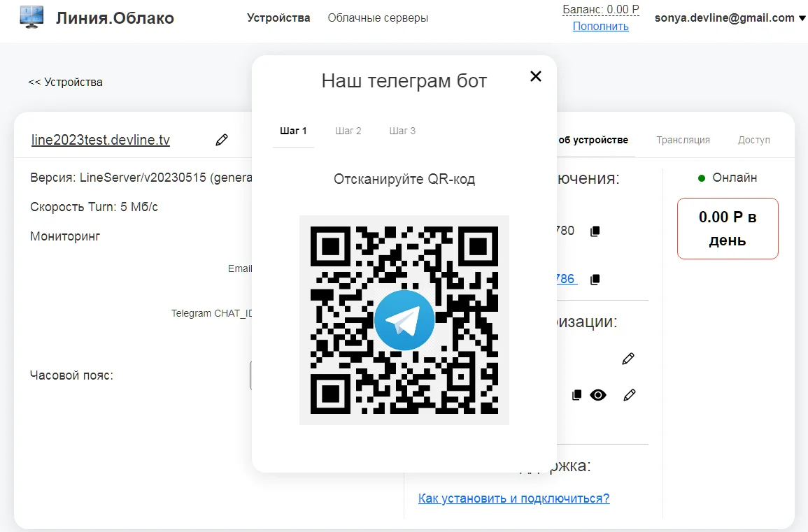Open the Доступ tab
The image size is (808, 532).
click(x=753, y=140)
